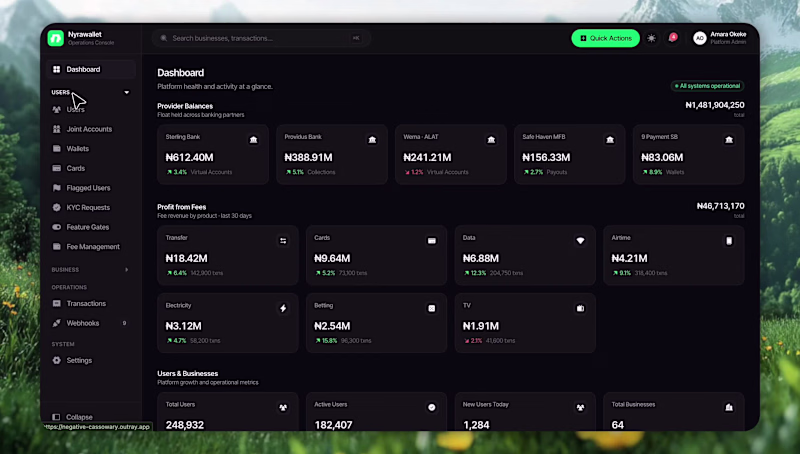800x454 pixels.
Task: Click the Transfer card arrows icon
Action: click(x=283, y=241)
